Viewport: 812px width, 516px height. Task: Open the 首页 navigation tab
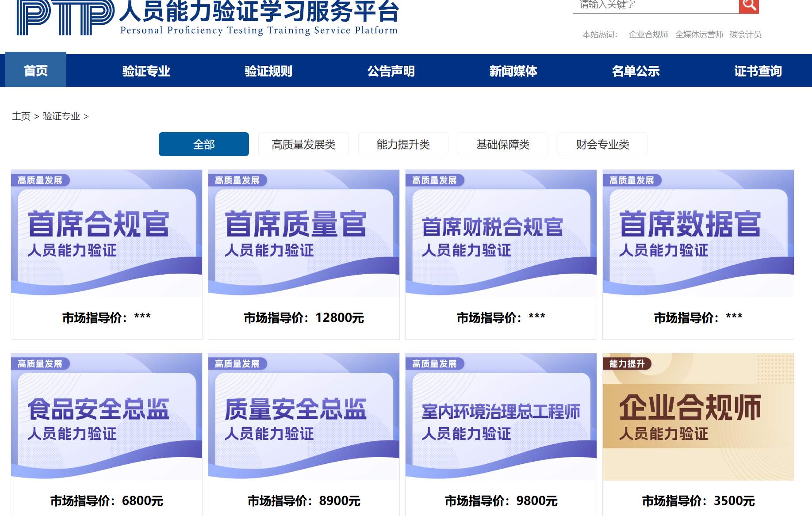(x=36, y=71)
